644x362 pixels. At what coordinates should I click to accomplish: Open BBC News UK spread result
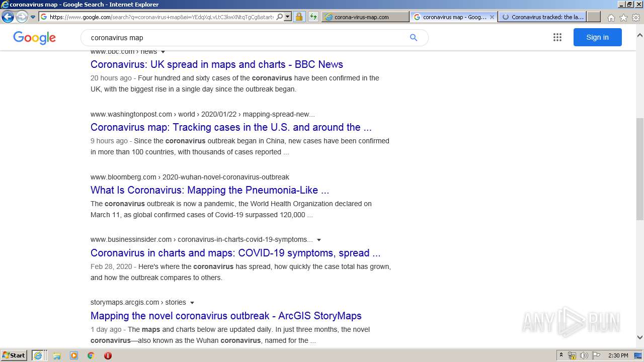tap(217, 64)
